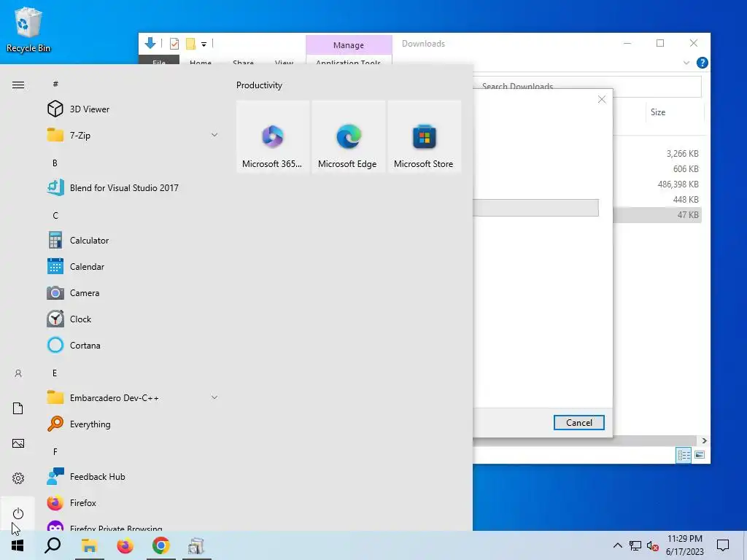Expand the Start menu hamburger button
747x560 pixels.
click(x=18, y=85)
